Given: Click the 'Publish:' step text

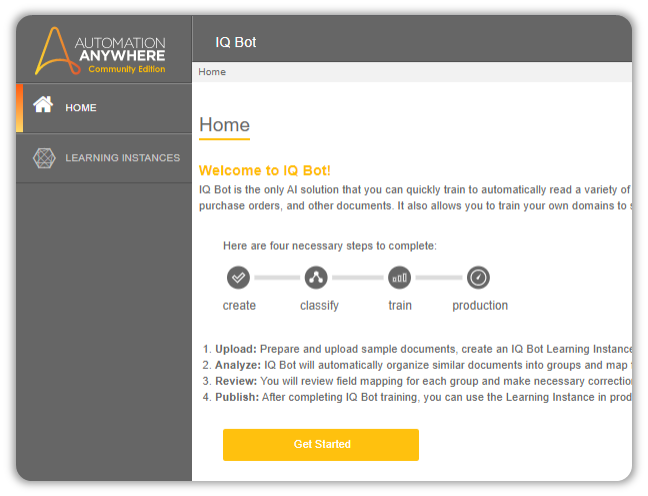Looking at the screenshot, I should pyautogui.click(x=237, y=397).
